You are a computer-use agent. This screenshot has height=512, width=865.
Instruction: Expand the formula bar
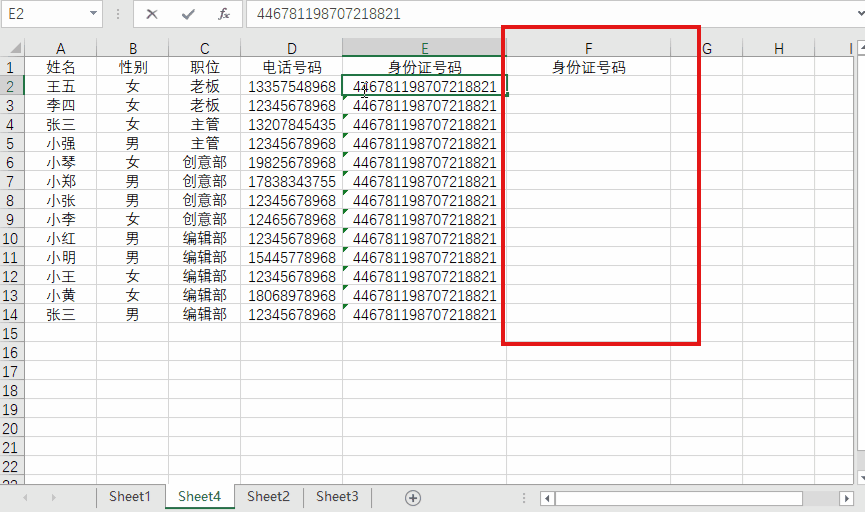pyautogui.click(x=861, y=14)
